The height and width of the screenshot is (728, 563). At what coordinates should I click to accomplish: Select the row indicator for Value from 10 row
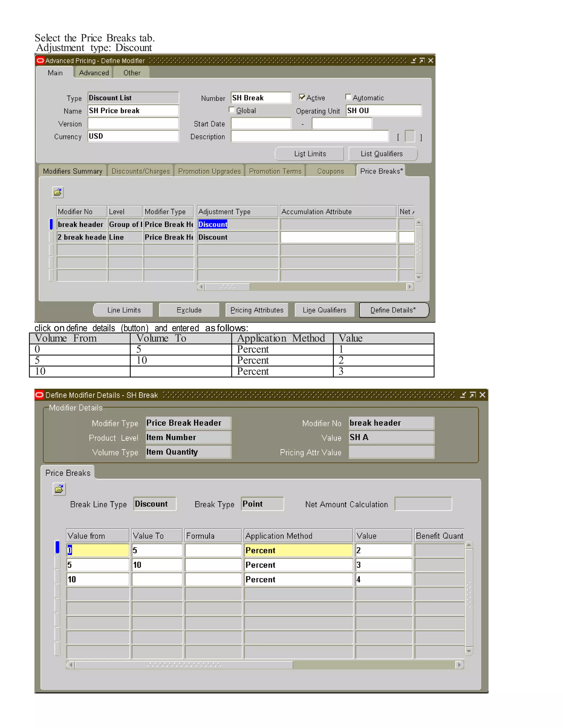[x=57, y=577]
